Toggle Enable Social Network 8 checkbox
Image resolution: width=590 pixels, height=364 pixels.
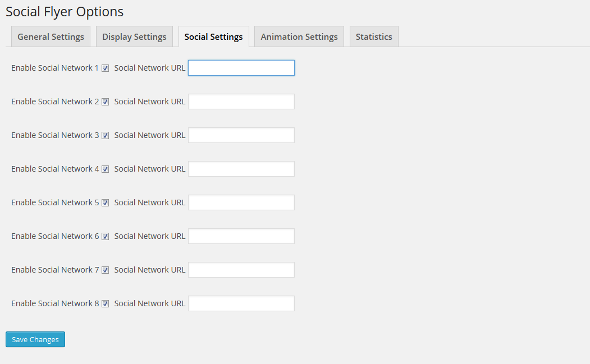point(106,304)
